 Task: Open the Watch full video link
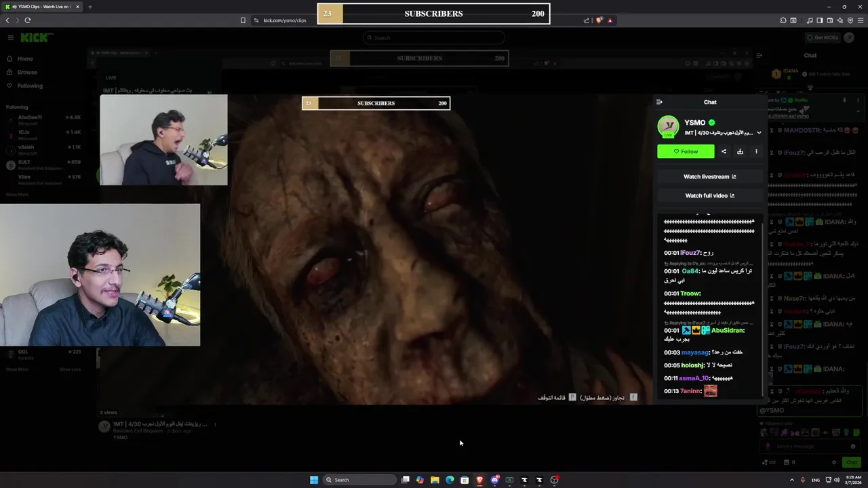coord(709,196)
